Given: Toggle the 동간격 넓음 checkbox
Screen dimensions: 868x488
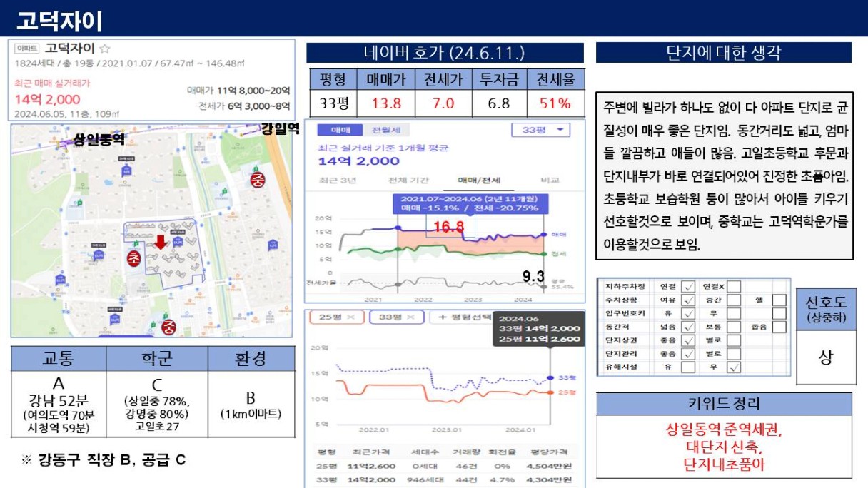Looking at the screenshot, I should click(x=688, y=327).
